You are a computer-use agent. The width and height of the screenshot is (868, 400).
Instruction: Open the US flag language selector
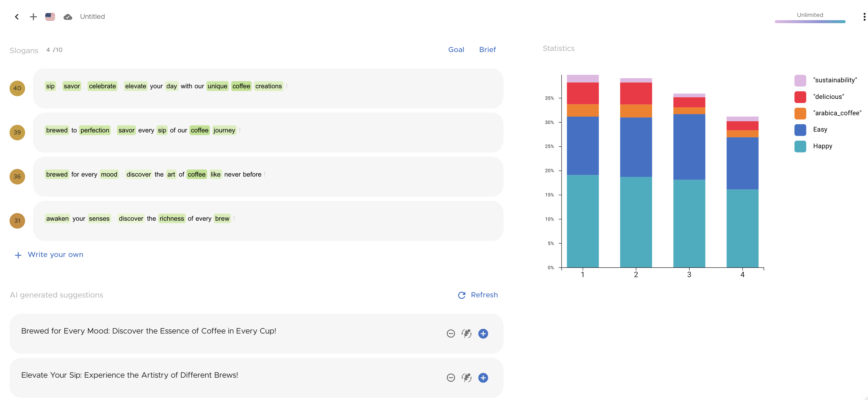coord(50,17)
